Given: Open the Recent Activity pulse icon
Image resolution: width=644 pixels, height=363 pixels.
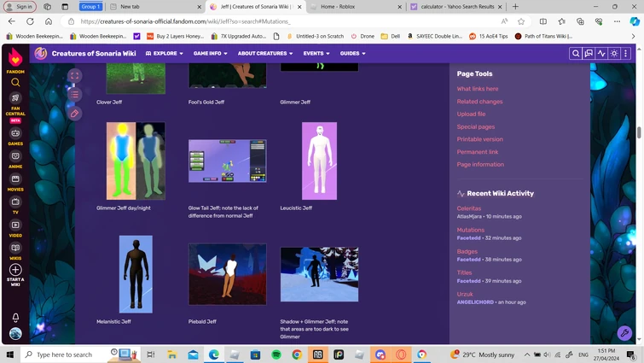Looking at the screenshot, I should 601,54.
